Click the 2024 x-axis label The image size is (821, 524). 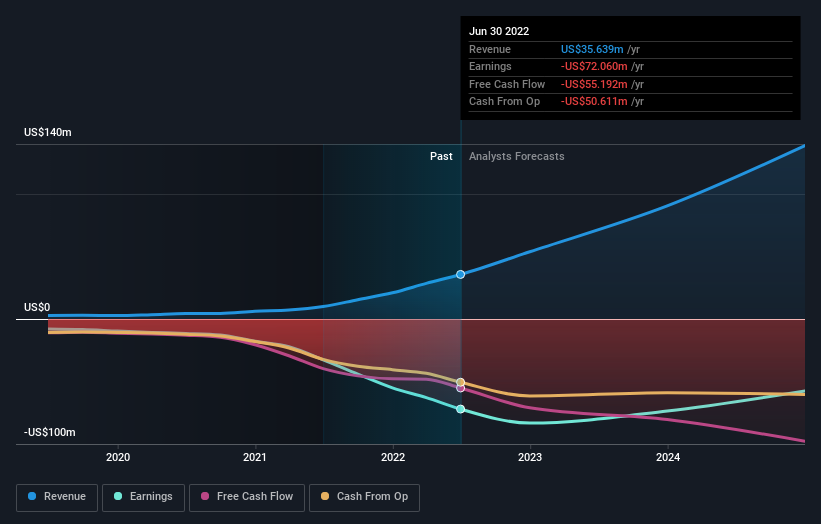pyautogui.click(x=668, y=457)
